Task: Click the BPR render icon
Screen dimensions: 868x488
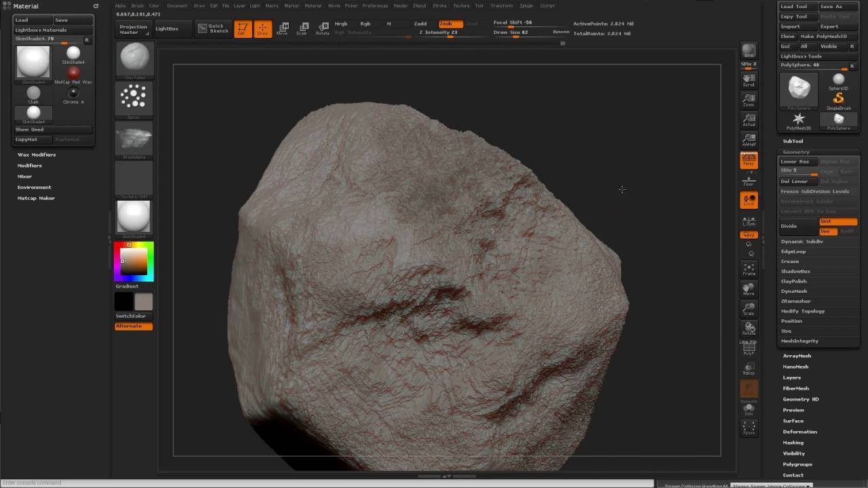Action: click(x=749, y=51)
